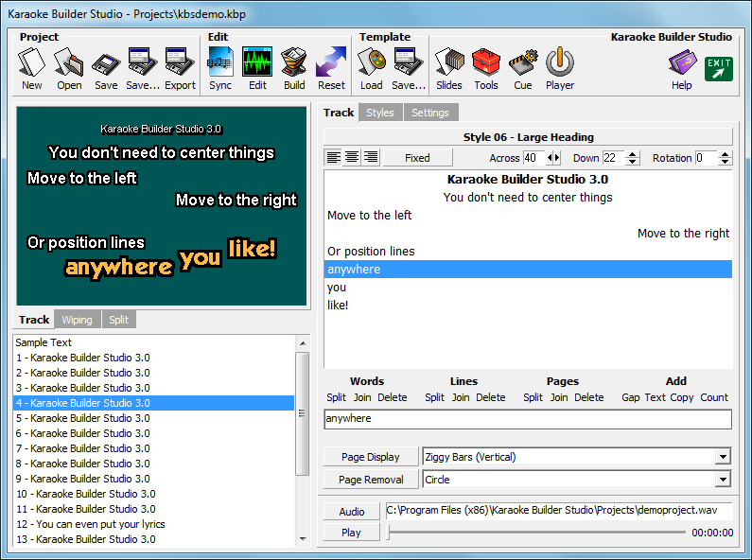The height and width of the screenshot is (560, 752).
Task: Export the project
Action: pyautogui.click(x=180, y=69)
